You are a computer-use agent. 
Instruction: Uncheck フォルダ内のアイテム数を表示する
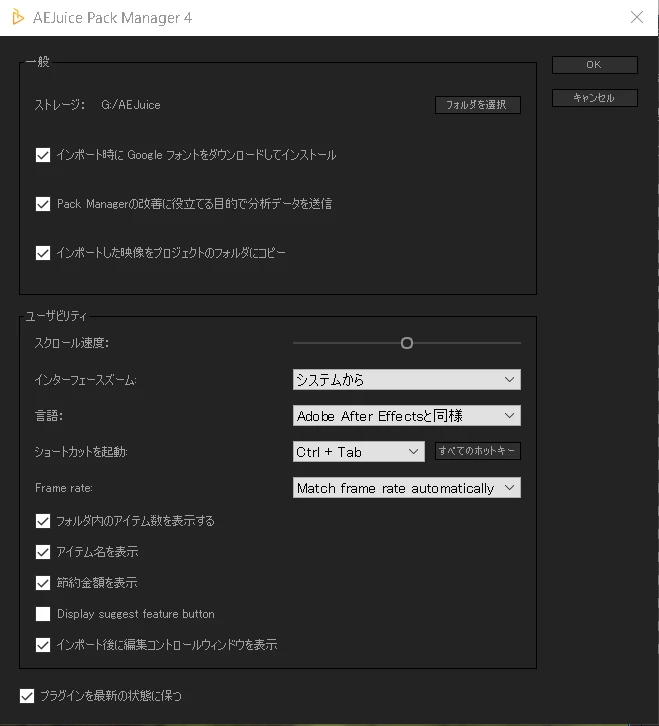click(43, 521)
